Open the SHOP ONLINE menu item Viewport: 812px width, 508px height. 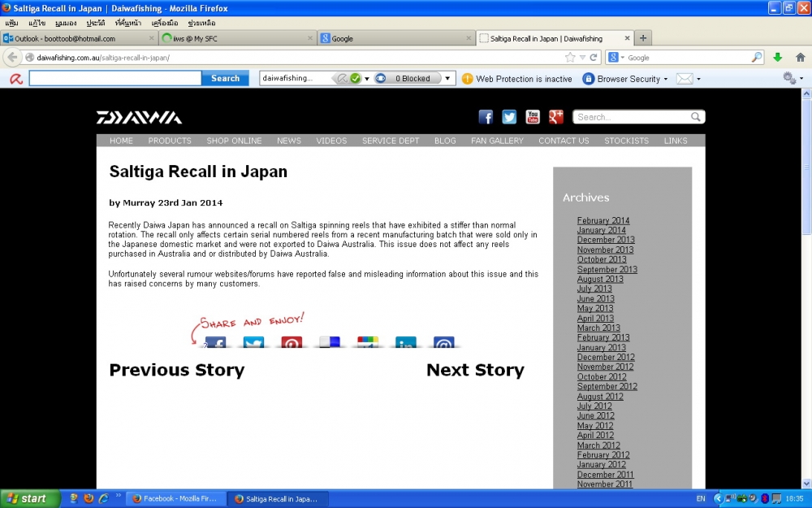tap(234, 141)
